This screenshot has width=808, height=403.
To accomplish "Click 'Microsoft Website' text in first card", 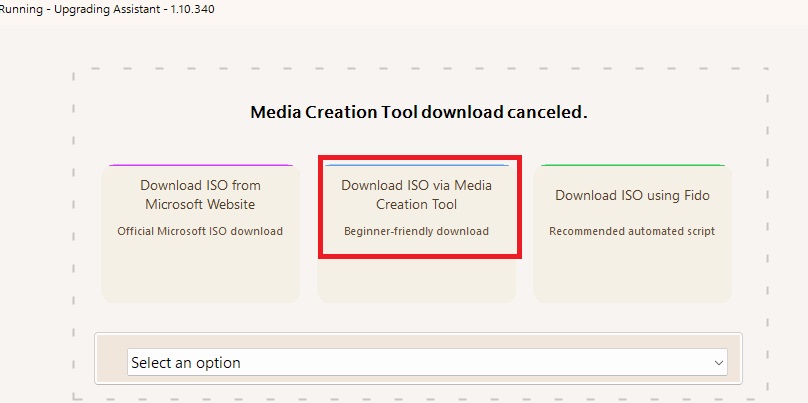I will [x=200, y=205].
